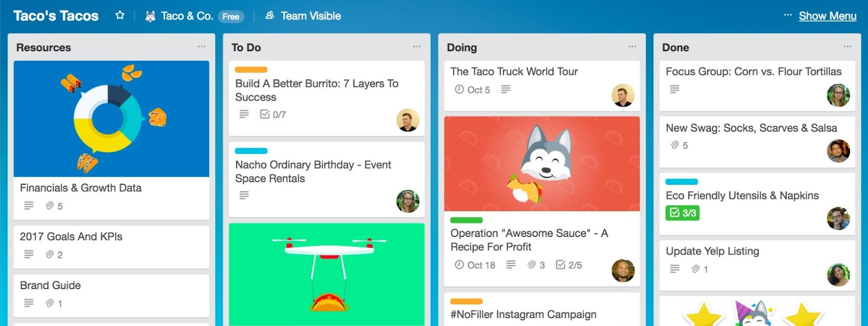Screen dimensions: 868x326
Task: Open the Done list options menu
Action: (x=848, y=47)
